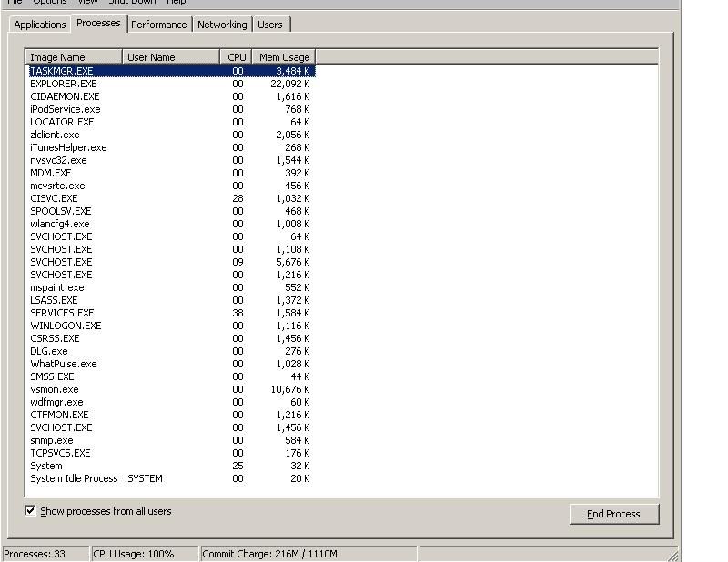
Task: Sort by the Image Name column header
Action: coord(74,57)
